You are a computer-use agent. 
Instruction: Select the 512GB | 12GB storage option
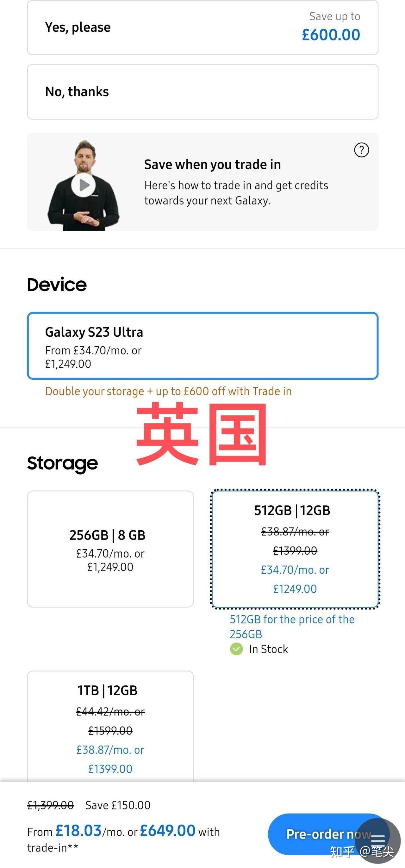pyautogui.click(x=295, y=549)
